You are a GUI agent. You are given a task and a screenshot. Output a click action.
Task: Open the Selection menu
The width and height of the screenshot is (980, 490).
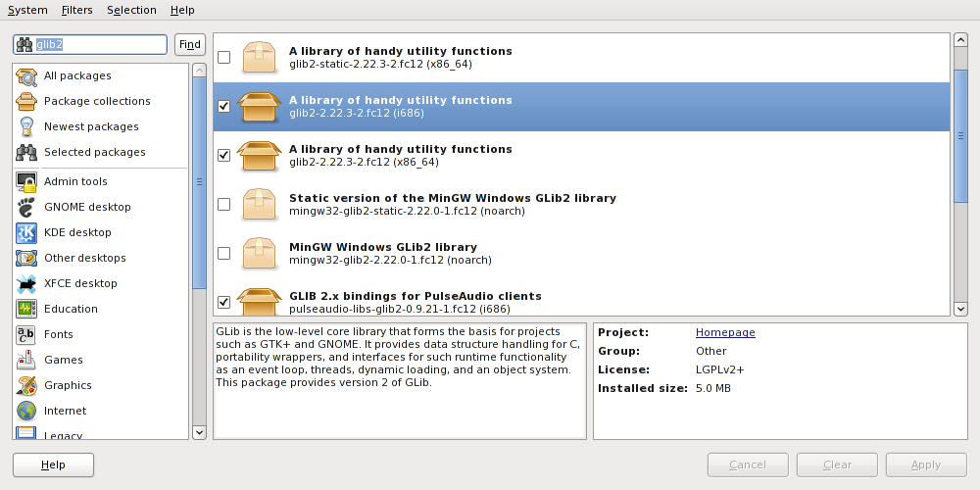(131, 10)
